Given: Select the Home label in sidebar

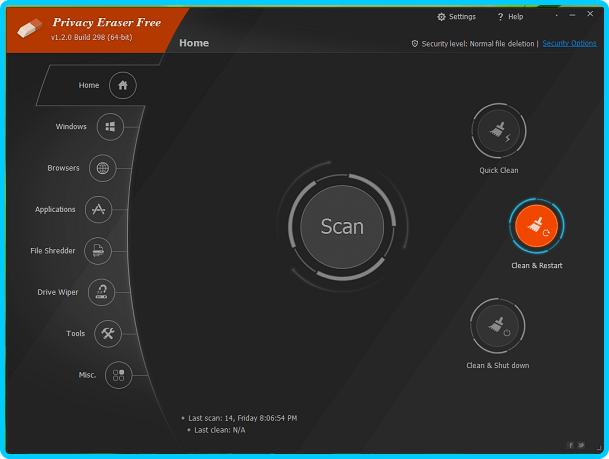Looking at the screenshot, I should click(89, 85).
